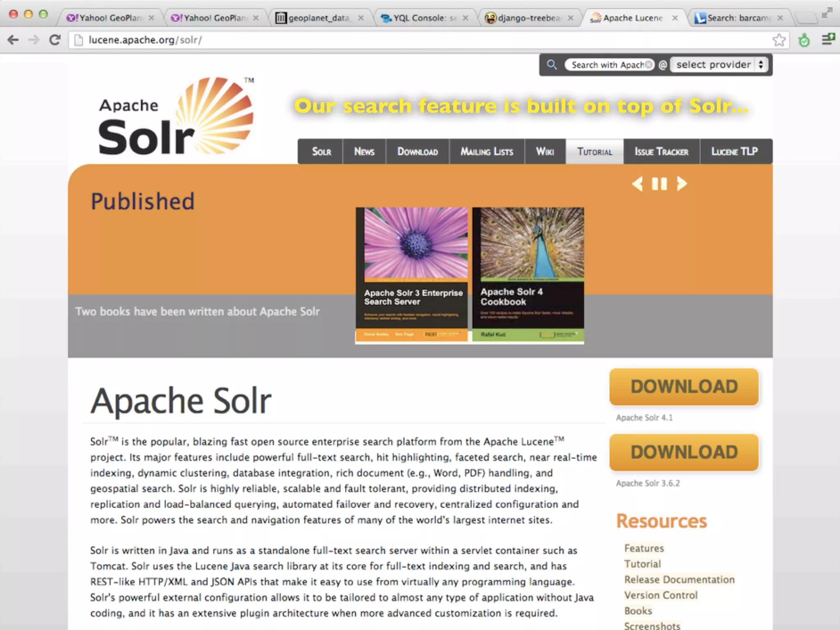Close the django-treebeard tab
Image resolution: width=840 pixels, height=630 pixels.
click(571, 18)
